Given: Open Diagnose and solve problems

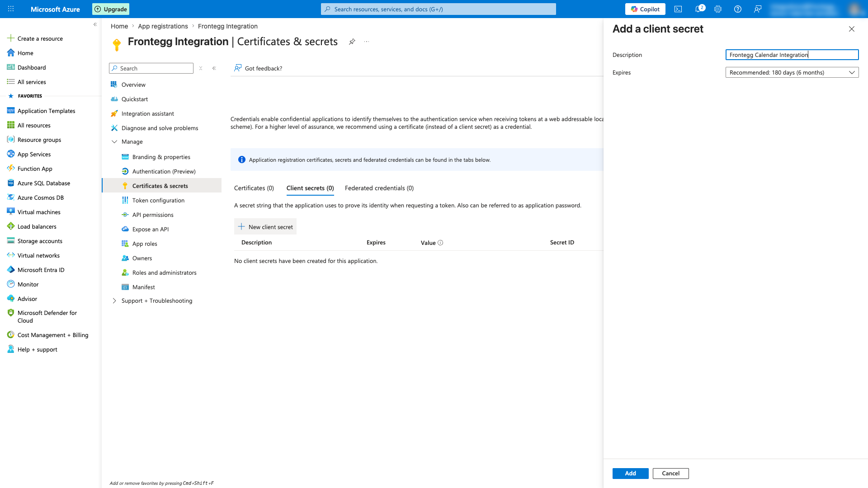Looking at the screenshot, I should pyautogui.click(x=160, y=128).
